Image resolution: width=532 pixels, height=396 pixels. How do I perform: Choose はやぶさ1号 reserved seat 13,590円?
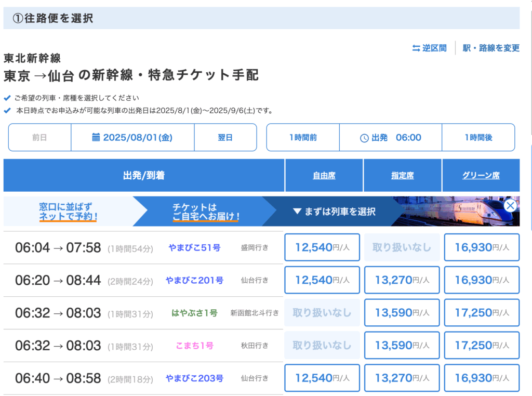click(402, 313)
